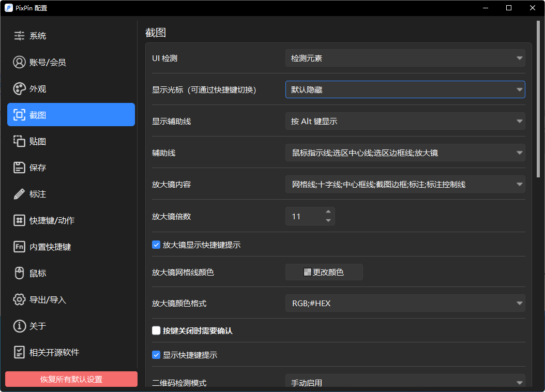The width and height of the screenshot is (545, 392).
Task: Open the 系统 settings section icon
Action: [x=19, y=36]
